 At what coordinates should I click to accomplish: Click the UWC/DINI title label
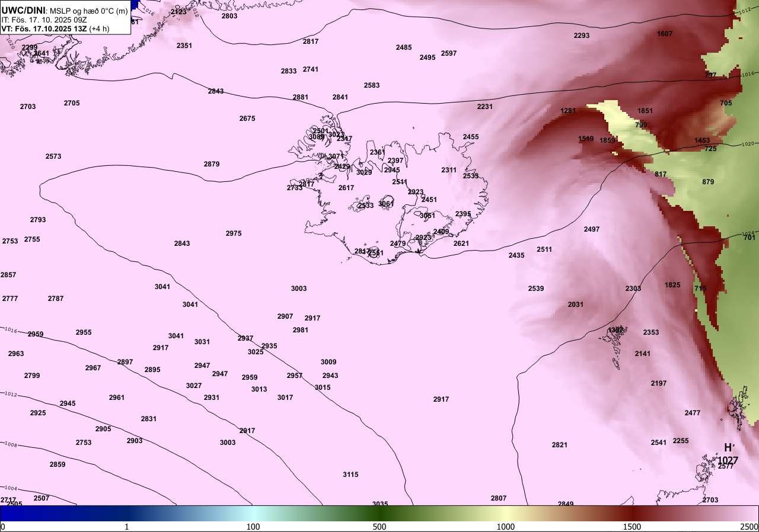(x=23, y=10)
